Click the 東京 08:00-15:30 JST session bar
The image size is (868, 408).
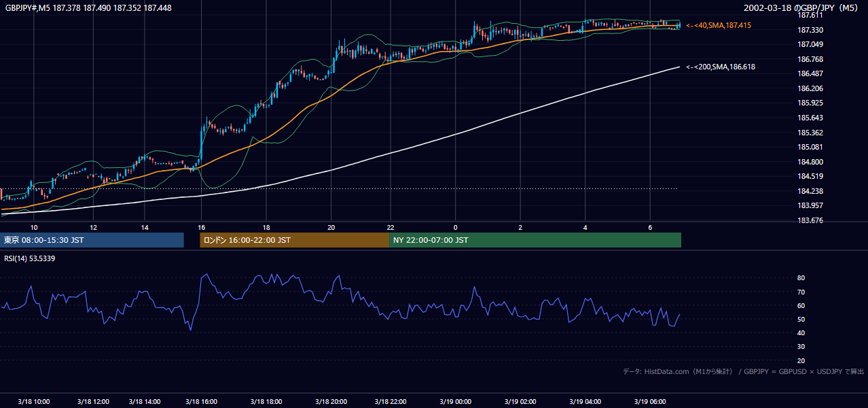pyautogui.click(x=92, y=240)
